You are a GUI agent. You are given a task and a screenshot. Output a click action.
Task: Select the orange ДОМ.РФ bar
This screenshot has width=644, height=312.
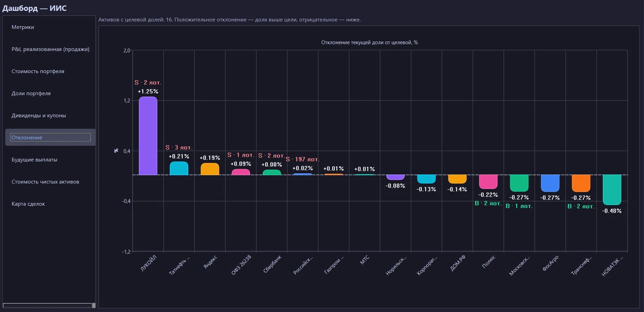tap(457, 179)
